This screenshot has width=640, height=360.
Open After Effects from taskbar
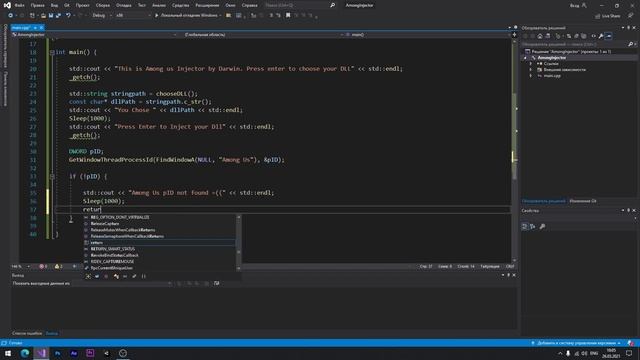pyautogui.click(x=74, y=353)
